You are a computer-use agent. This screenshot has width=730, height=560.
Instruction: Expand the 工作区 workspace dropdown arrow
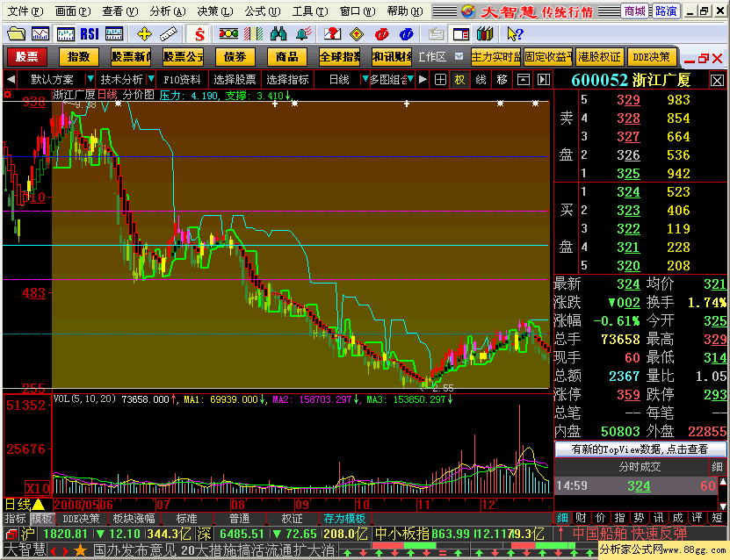coord(459,56)
